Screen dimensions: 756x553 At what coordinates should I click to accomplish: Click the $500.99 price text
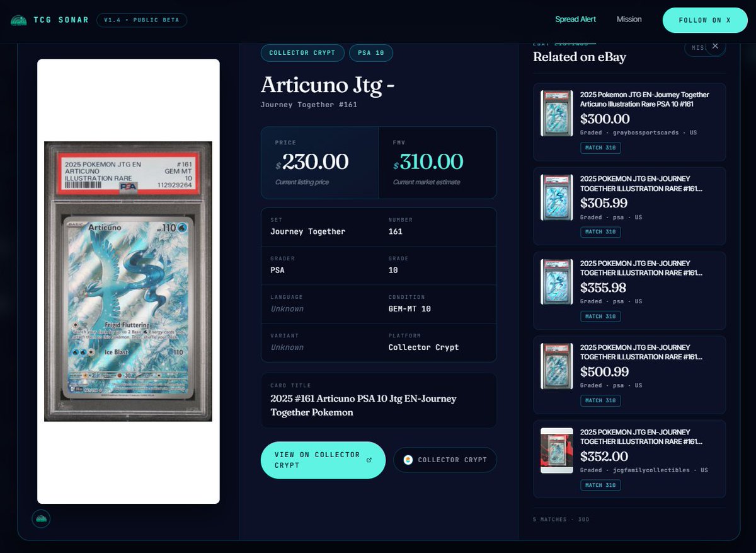604,371
